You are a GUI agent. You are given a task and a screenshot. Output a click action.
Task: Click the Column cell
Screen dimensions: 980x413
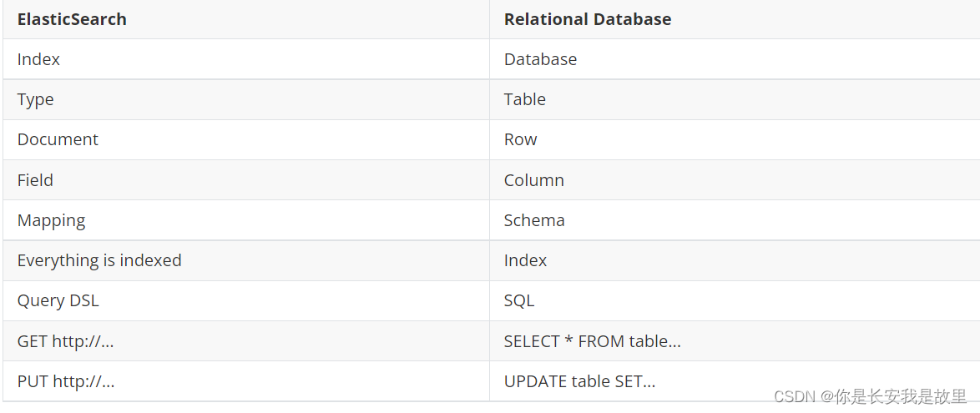coord(533,180)
